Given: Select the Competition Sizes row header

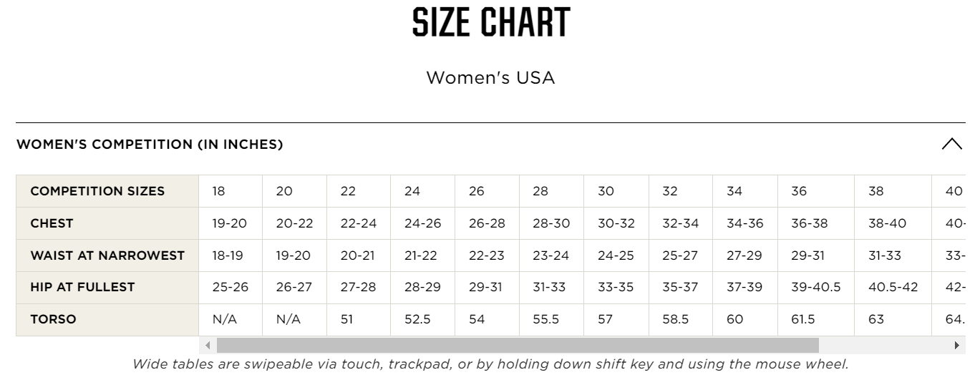Looking at the screenshot, I should pyautogui.click(x=97, y=191).
